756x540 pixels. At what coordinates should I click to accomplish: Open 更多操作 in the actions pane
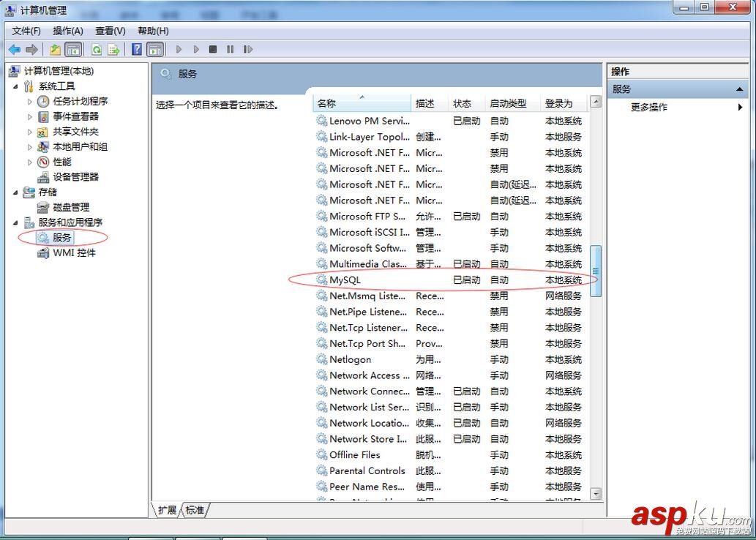pos(649,107)
